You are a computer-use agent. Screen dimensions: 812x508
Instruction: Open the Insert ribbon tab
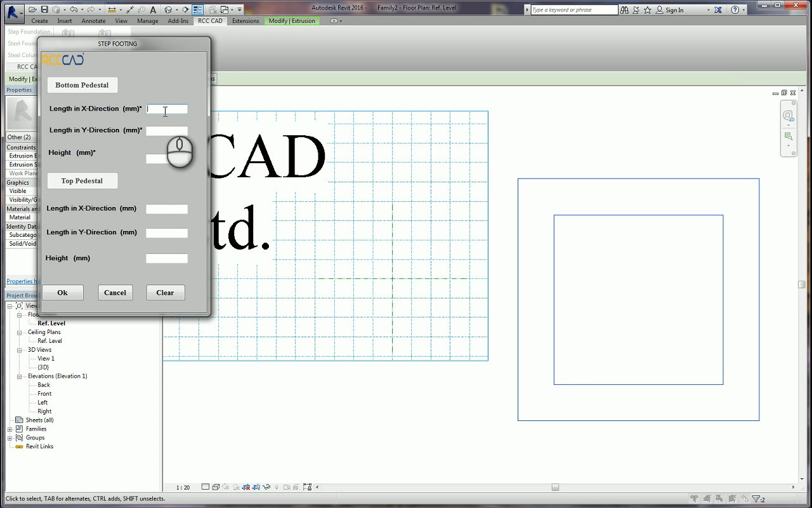65,21
